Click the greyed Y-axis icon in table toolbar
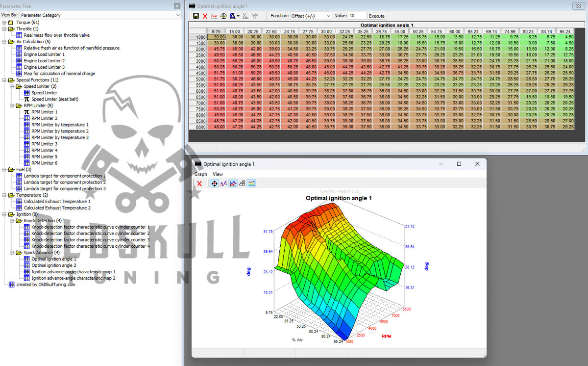This screenshot has height=366, width=588. point(255,16)
